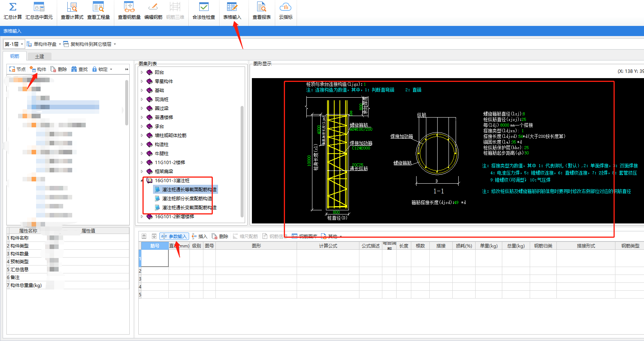Screen dimensions: 644x341
Task: Select 零星构件 in atlas list
Action: 164,81
